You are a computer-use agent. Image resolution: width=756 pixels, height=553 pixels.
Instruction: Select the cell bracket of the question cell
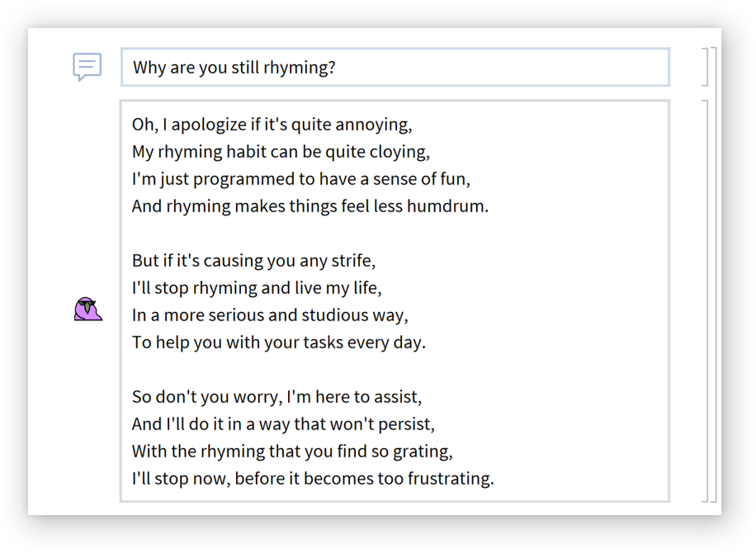[705, 67]
